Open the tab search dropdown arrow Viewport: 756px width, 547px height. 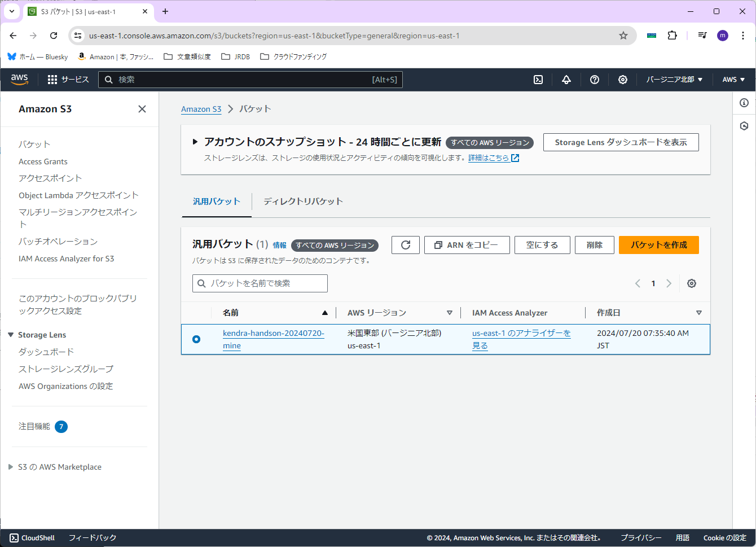11,11
